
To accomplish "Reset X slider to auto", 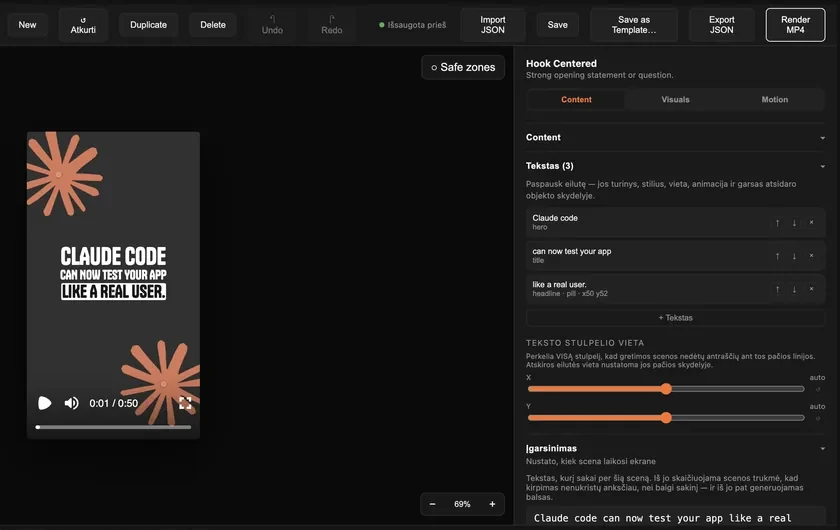I will (x=818, y=390).
